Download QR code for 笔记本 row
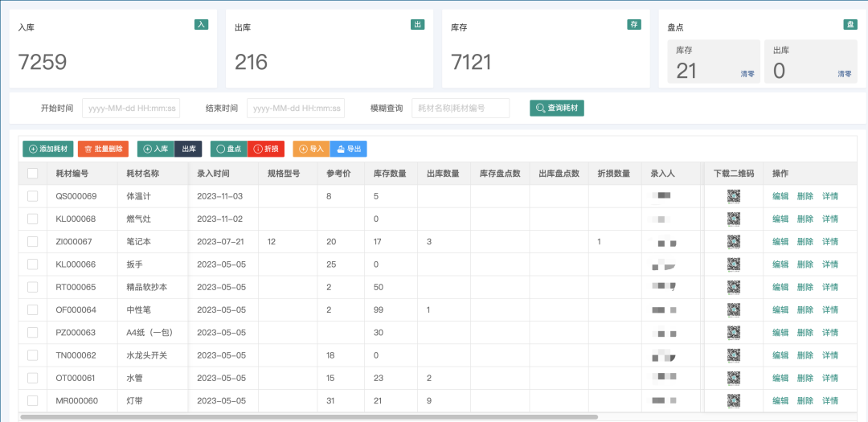This screenshot has width=868, height=422. (x=733, y=242)
